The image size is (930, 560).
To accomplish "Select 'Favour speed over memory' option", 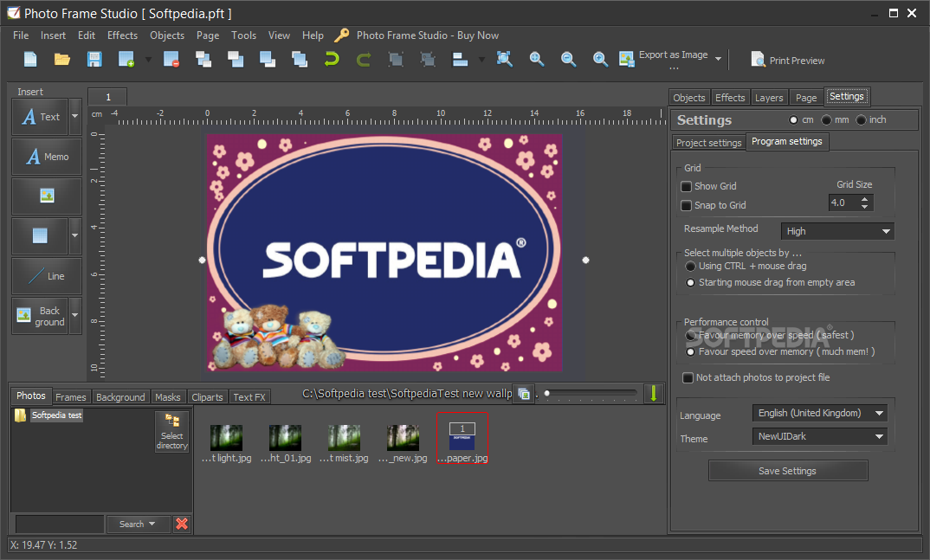I will 690,352.
